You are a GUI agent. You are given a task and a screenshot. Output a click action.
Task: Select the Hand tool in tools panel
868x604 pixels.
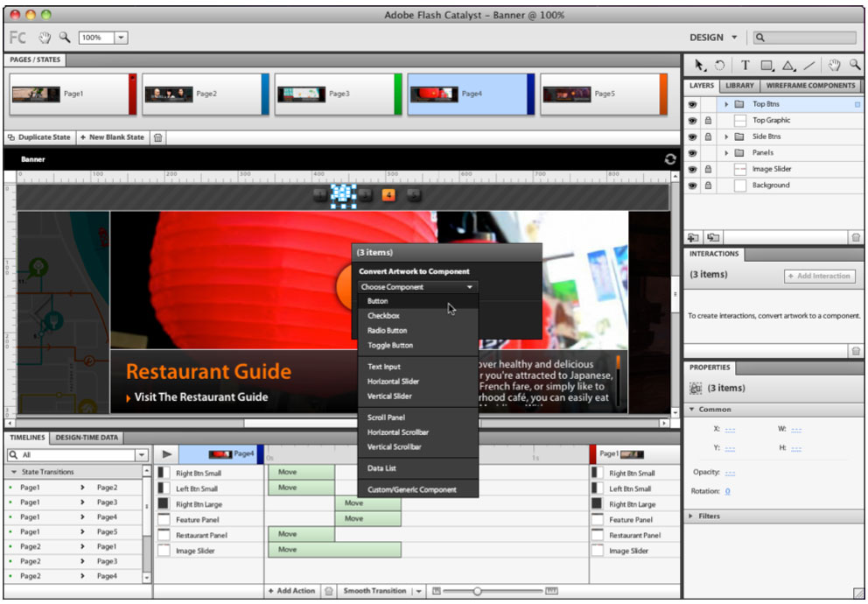[x=834, y=66]
